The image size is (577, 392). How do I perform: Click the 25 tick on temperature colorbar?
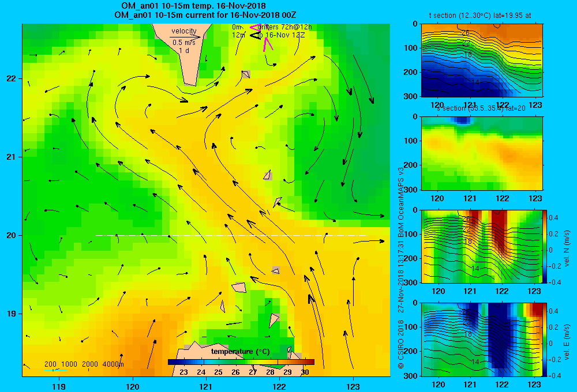coord(218,372)
